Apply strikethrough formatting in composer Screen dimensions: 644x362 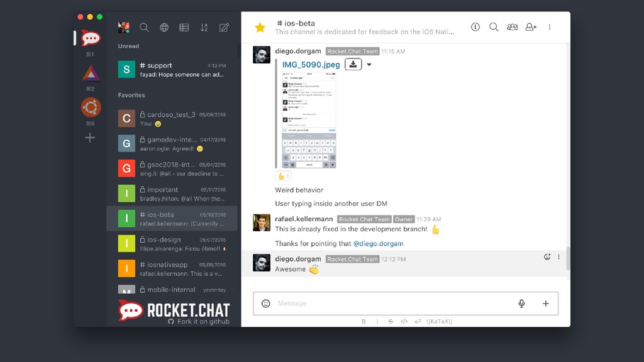click(x=391, y=321)
